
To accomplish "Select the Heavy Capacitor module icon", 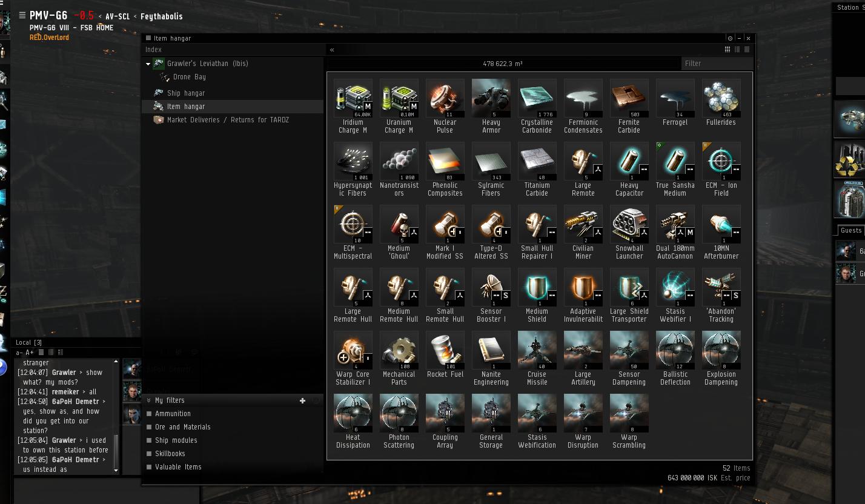I will point(629,161).
